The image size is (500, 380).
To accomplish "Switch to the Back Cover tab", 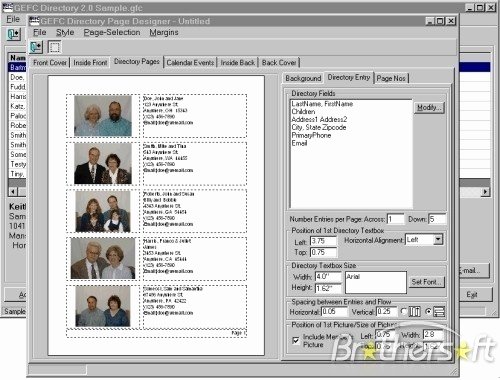I will 279,62.
